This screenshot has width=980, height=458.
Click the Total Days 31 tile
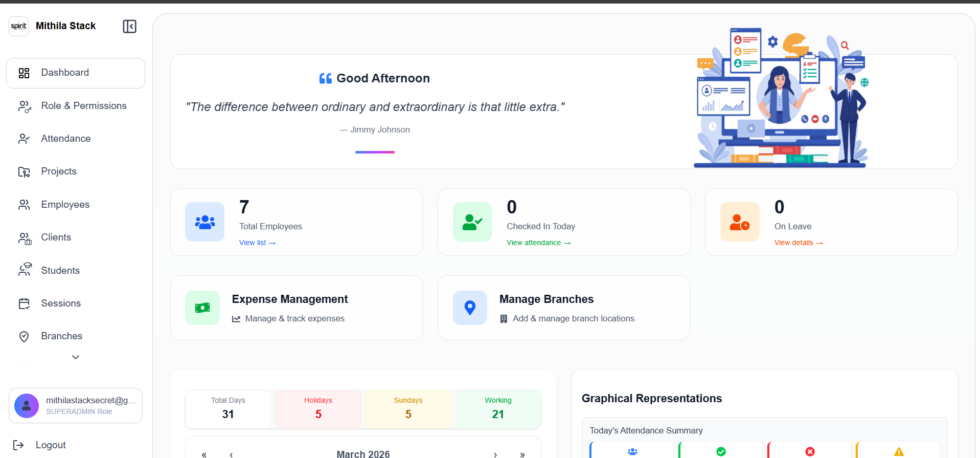[228, 409]
